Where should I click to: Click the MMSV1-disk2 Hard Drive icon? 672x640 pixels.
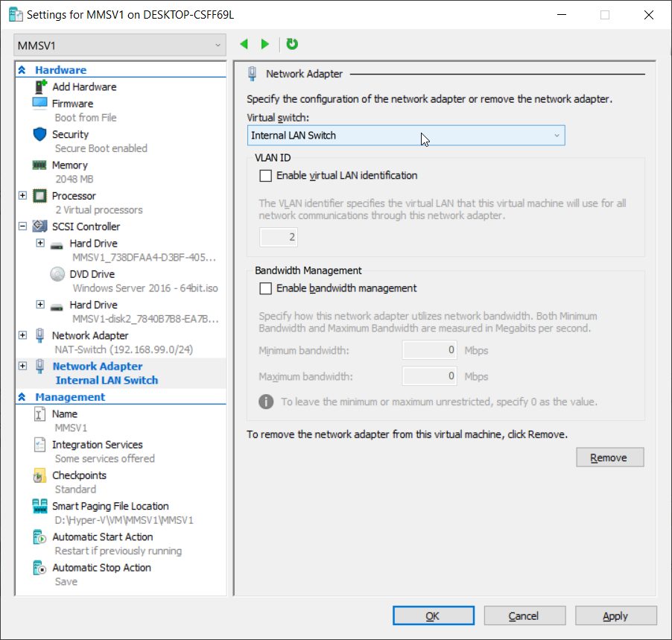click(57, 307)
